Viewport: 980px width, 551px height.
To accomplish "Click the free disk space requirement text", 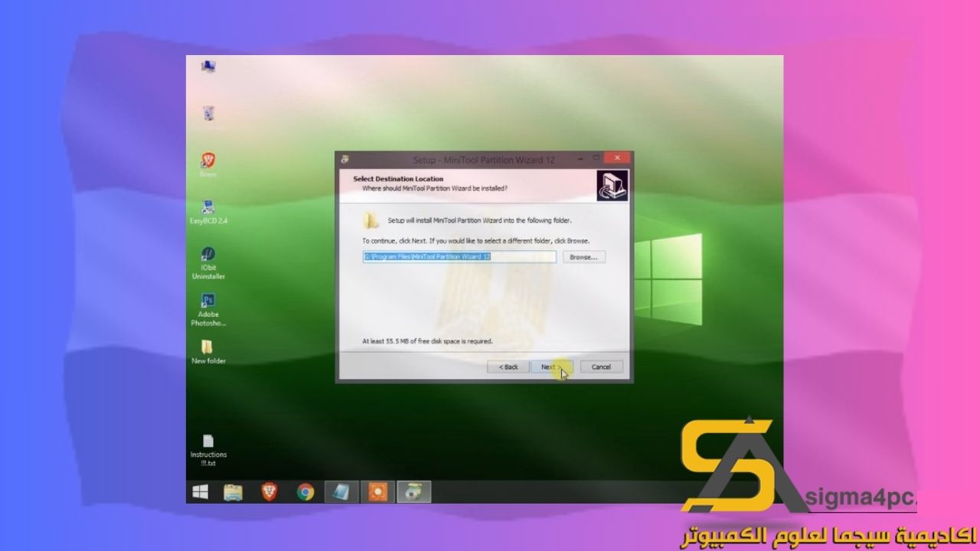I will [x=427, y=341].
